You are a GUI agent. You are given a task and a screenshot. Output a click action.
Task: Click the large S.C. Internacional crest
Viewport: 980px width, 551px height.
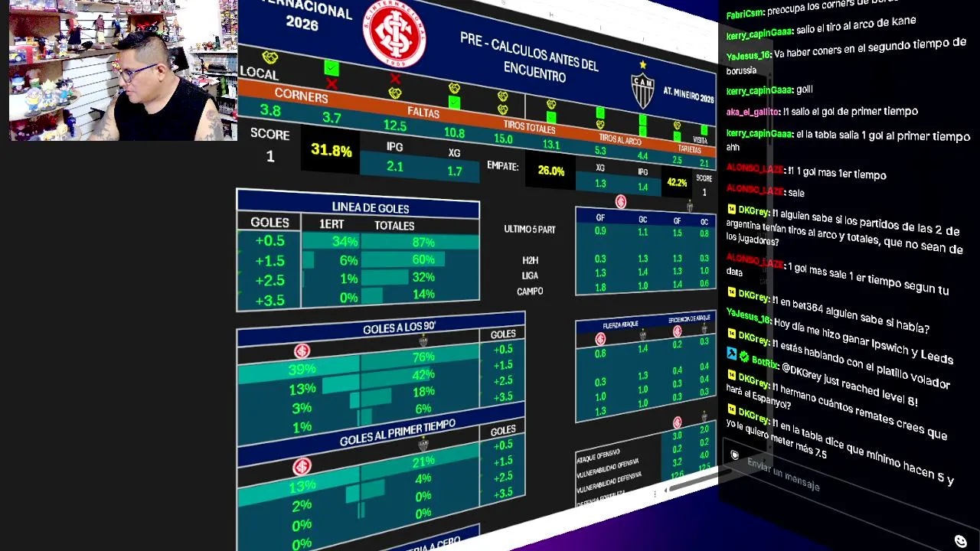(394, 33)
